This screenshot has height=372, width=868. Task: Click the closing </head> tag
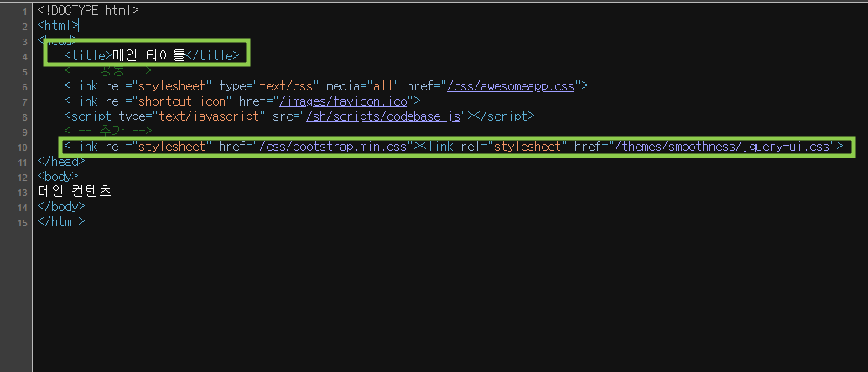pyautogui.click(x=61, y=162)
